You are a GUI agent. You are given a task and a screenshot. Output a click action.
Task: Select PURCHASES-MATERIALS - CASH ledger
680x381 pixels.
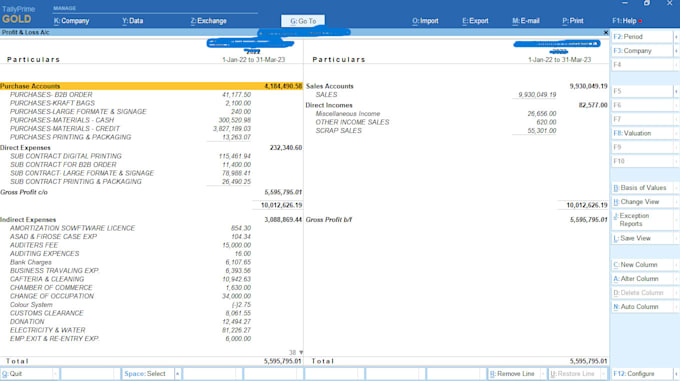62,120
